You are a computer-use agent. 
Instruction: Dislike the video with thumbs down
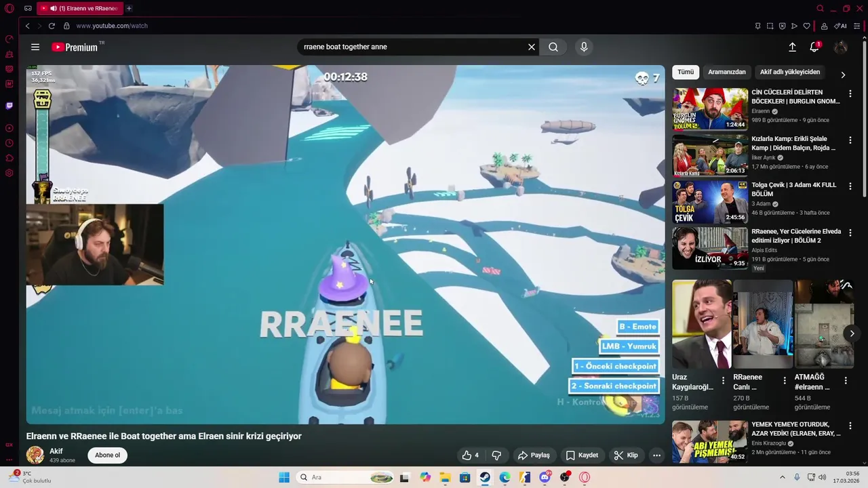496,455
